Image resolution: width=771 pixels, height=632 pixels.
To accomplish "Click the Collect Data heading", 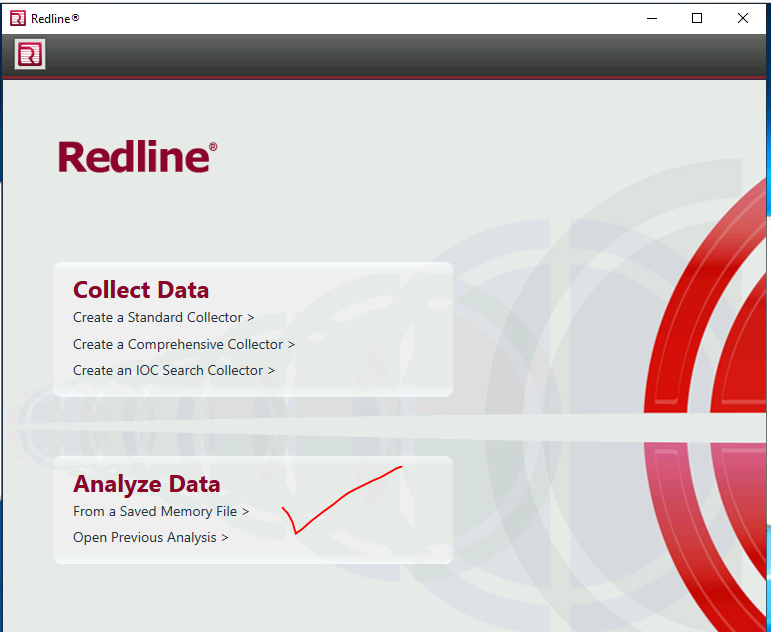I will 141,290.
